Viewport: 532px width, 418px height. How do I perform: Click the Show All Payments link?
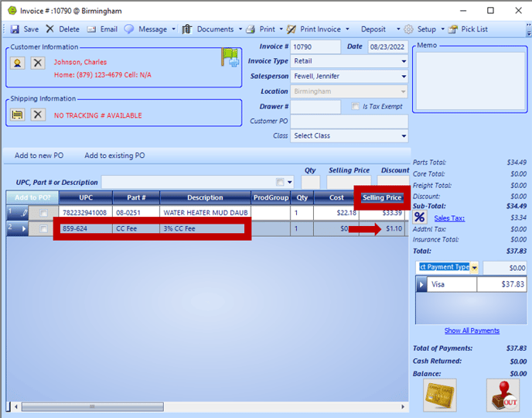tap(472, 331)
